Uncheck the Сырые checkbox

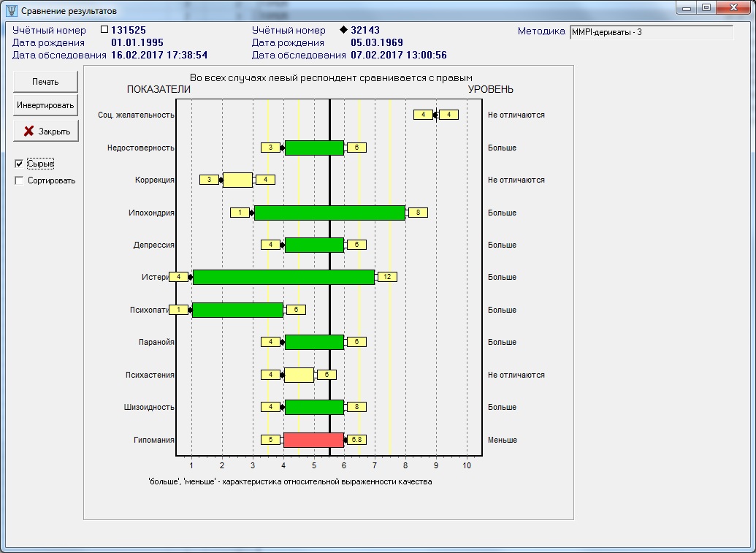[20, 164]
